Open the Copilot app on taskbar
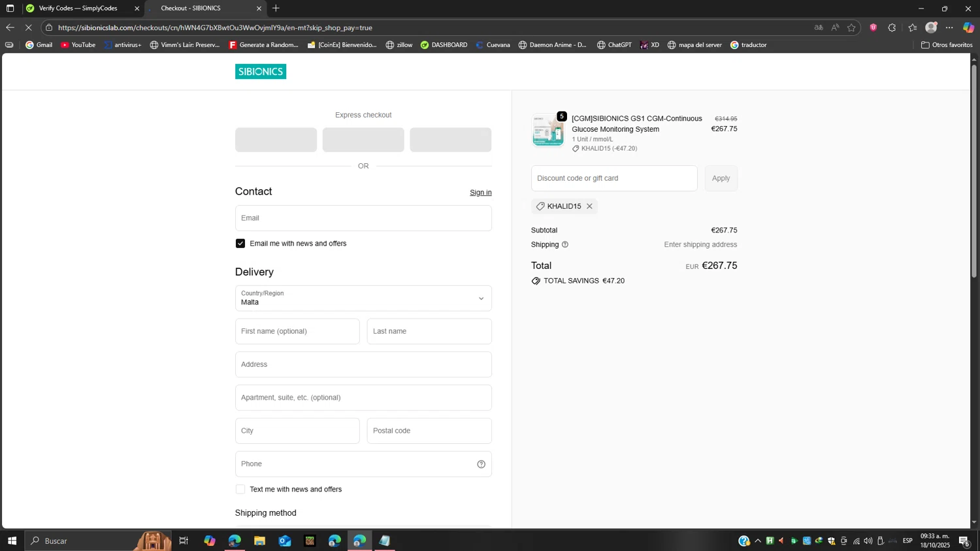Viewport: 980px width, 551px height. pyautogui.click(x=209, y=541)
